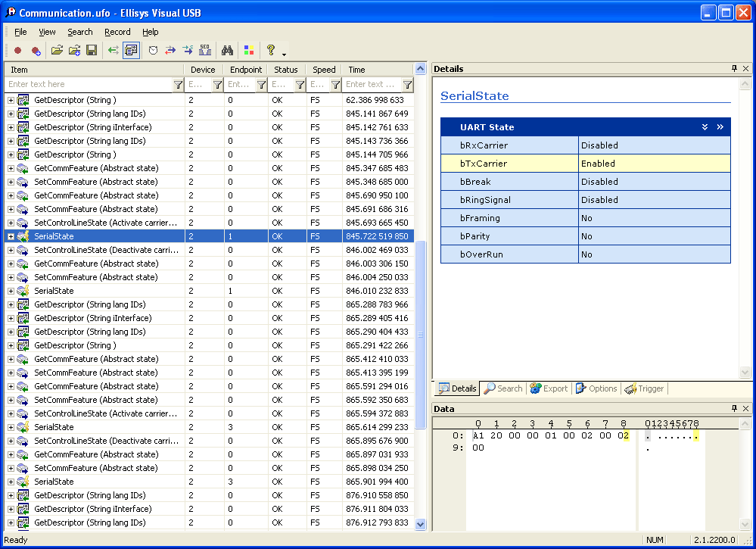Toggle pin on the Data panel
This screenshot has width=756, height=549.
(734, 409)
